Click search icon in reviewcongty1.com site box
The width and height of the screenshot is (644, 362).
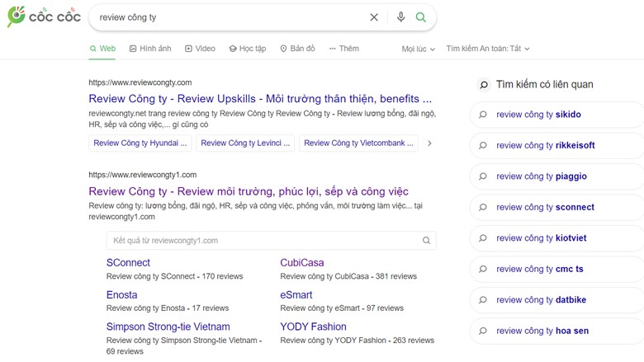coord(426,241)
